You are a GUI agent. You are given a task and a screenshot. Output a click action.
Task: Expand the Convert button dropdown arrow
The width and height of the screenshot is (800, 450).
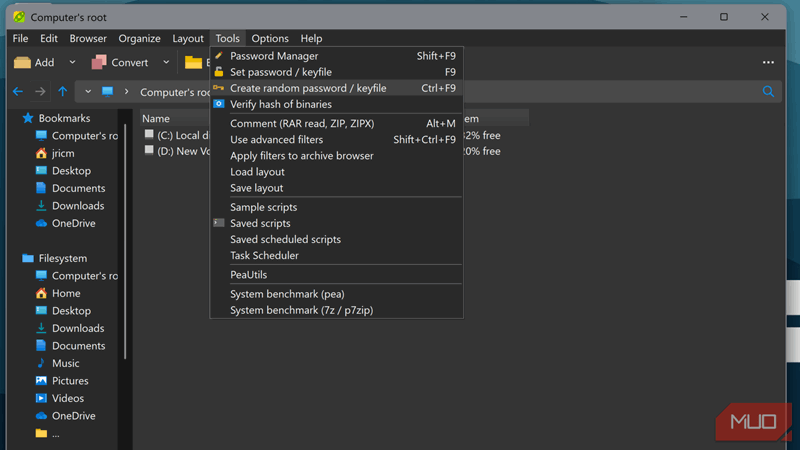pyautogui.click(x=166, y=62)
